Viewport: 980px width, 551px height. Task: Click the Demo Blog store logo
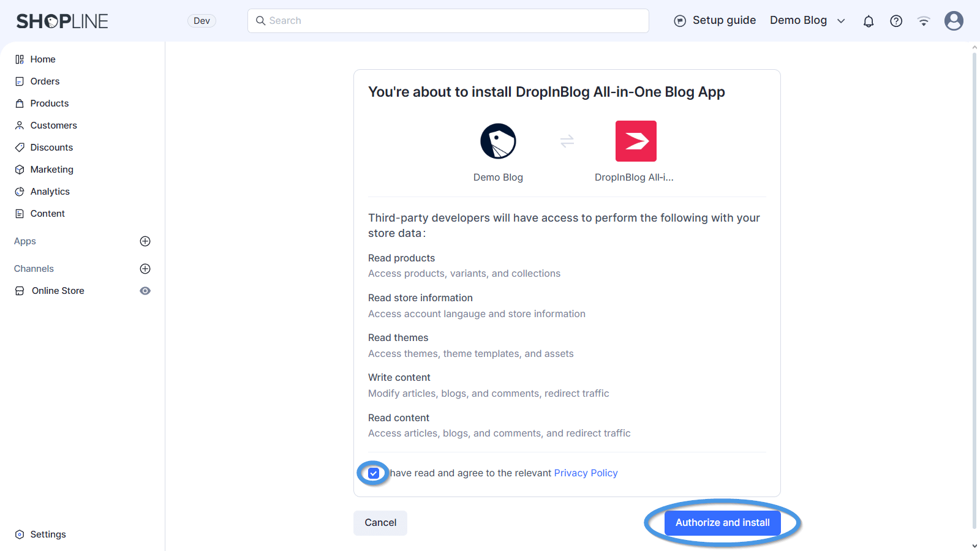tap(498, 141)
